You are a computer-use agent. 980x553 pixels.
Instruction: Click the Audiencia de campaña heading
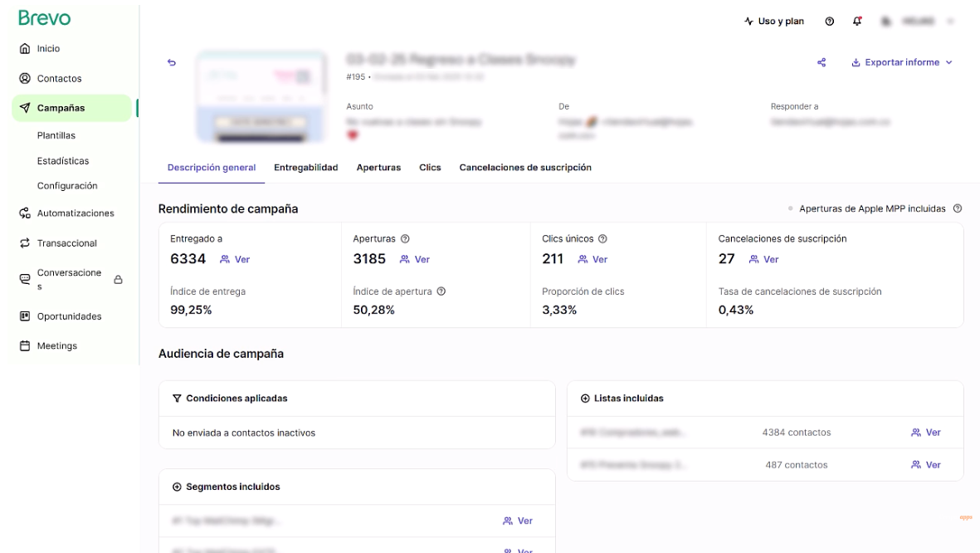coord(221,354)
